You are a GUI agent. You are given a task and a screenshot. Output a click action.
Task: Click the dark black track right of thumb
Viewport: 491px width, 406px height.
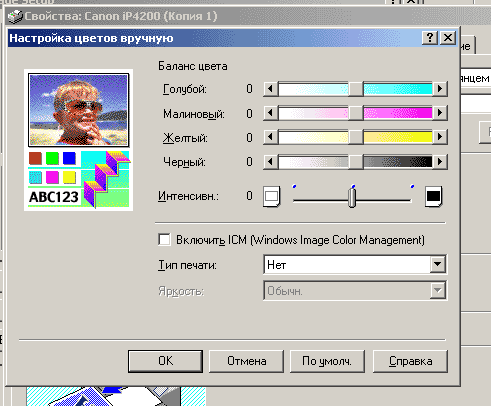point(398,162)
